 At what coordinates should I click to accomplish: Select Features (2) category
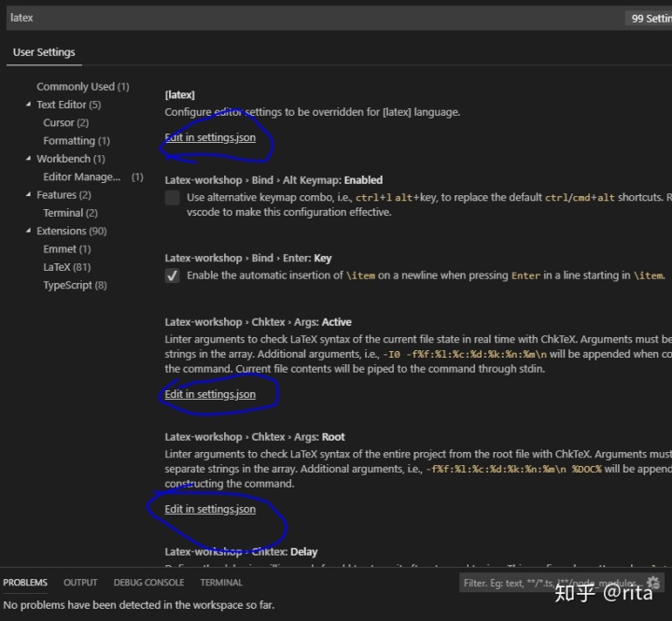click(63, 195)
